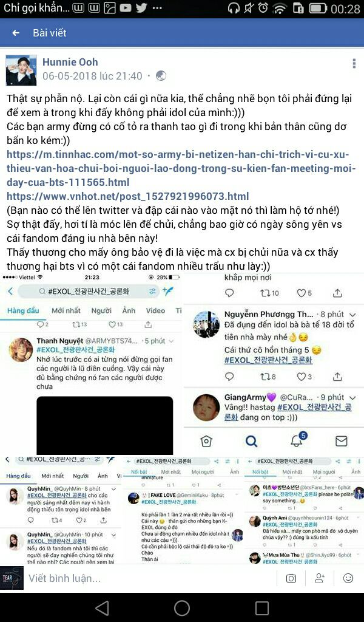Open QuyhMin_ tweets screenshot thumbnail
This screenshot has width=364, height=622.
pos(61,510)
